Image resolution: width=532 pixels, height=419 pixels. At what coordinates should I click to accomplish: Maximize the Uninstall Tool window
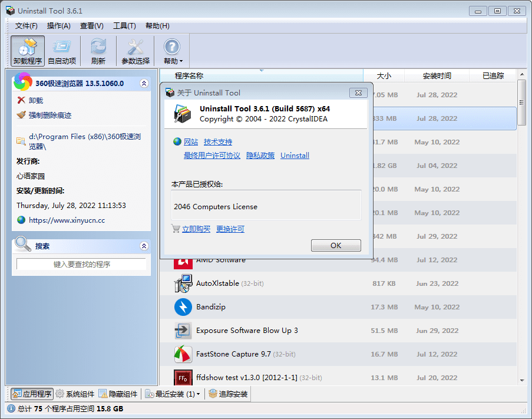pyautogui.click(x=497, y=11)
